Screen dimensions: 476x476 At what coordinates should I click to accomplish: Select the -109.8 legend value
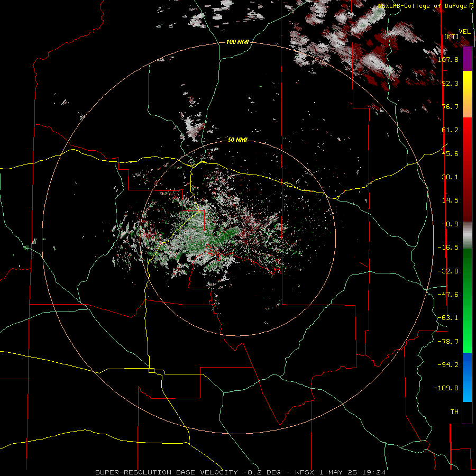(x=446, y=388)
